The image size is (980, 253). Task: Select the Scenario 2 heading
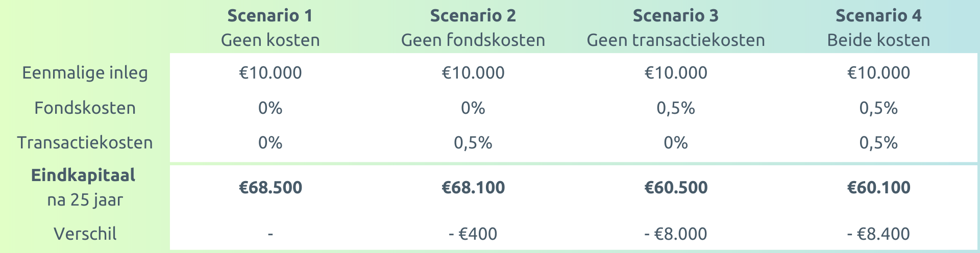click(x=473, y=16)
